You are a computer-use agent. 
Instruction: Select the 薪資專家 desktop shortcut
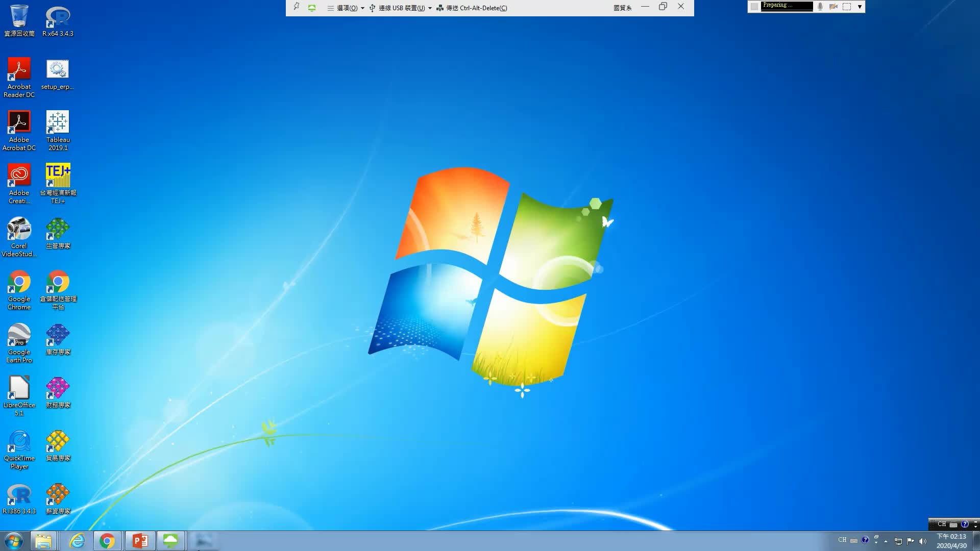(58, 499)
